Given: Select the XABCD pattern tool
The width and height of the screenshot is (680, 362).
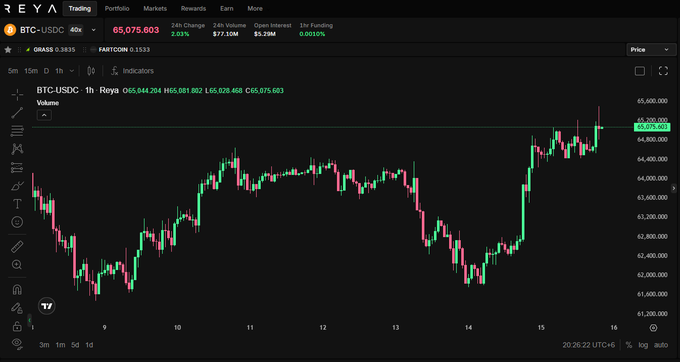Looking at the screenshot, I should click(17, 149).
